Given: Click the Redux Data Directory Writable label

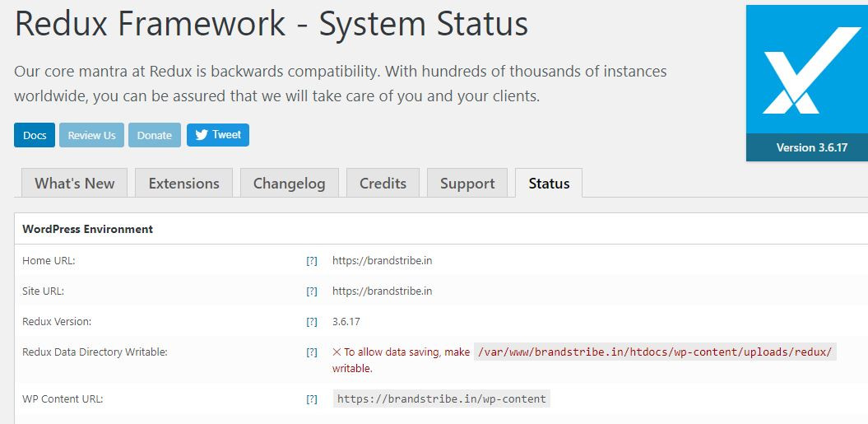Looking at the screenshot, I should click(x=95, y=352).
